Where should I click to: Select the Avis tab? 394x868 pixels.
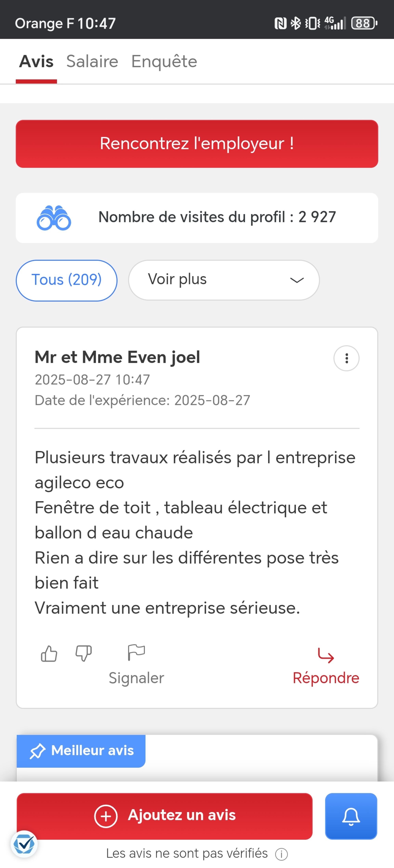click(x=36, y=61)
